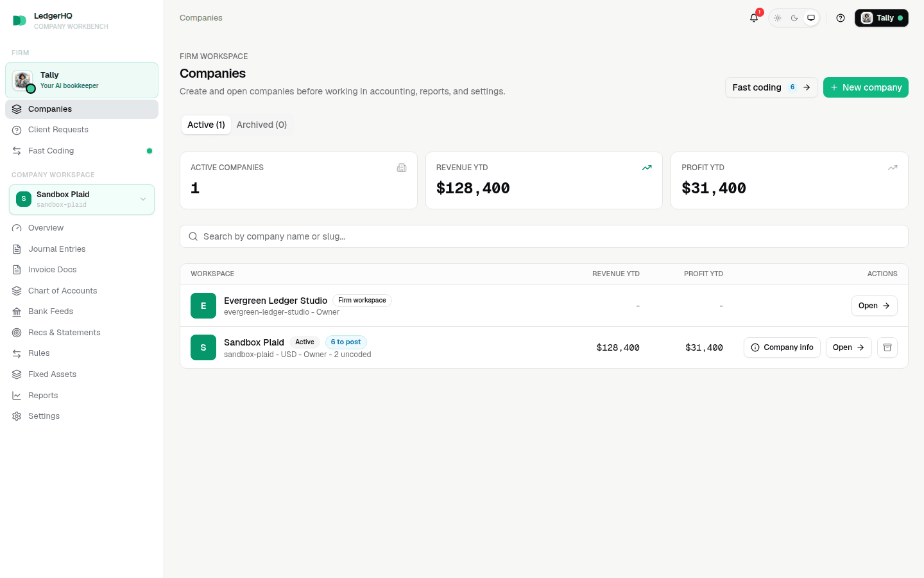Image resolution: width=924 pixels, height=578 pixels.
Task: Click Fast Coding green status dot
Action: tap(150, 151)
